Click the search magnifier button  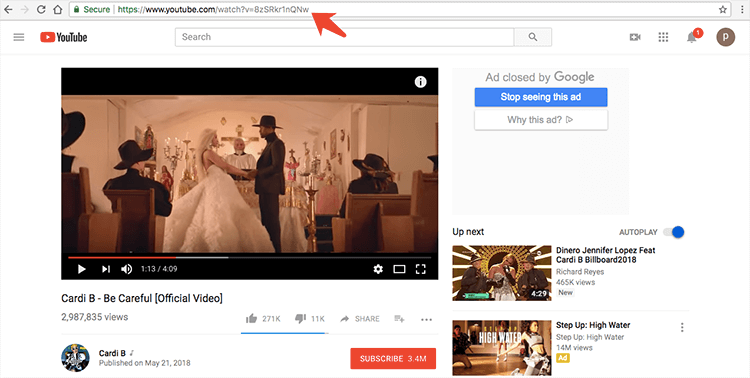(x=532, y=37)
